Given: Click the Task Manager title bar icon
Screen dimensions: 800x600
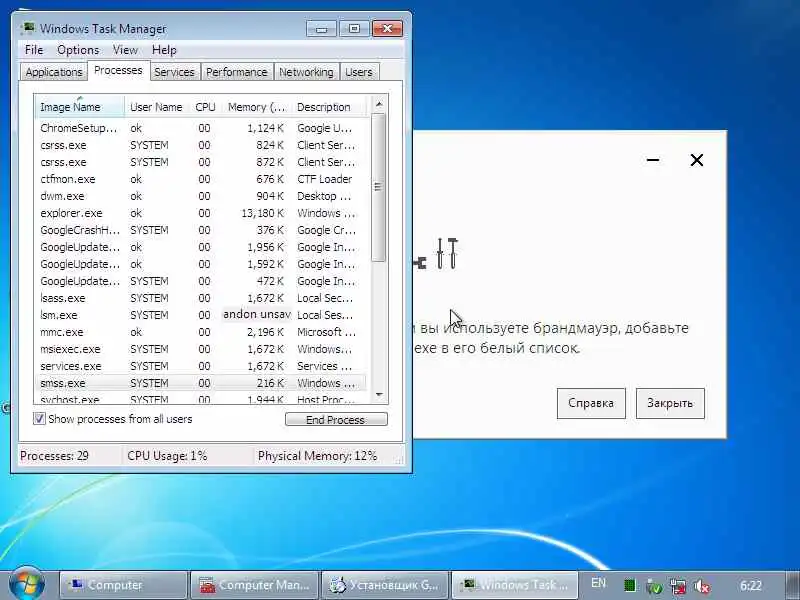Looking at the screenshot, I should coord(28,28).
